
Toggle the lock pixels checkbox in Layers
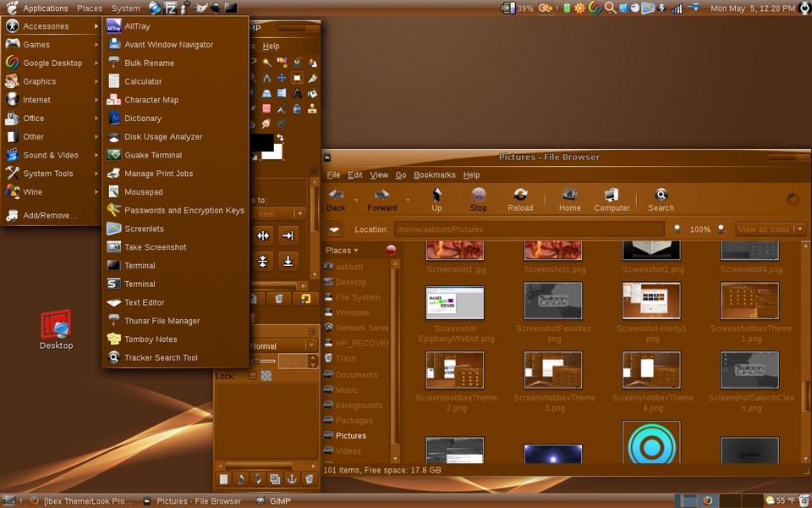point(252,376)
